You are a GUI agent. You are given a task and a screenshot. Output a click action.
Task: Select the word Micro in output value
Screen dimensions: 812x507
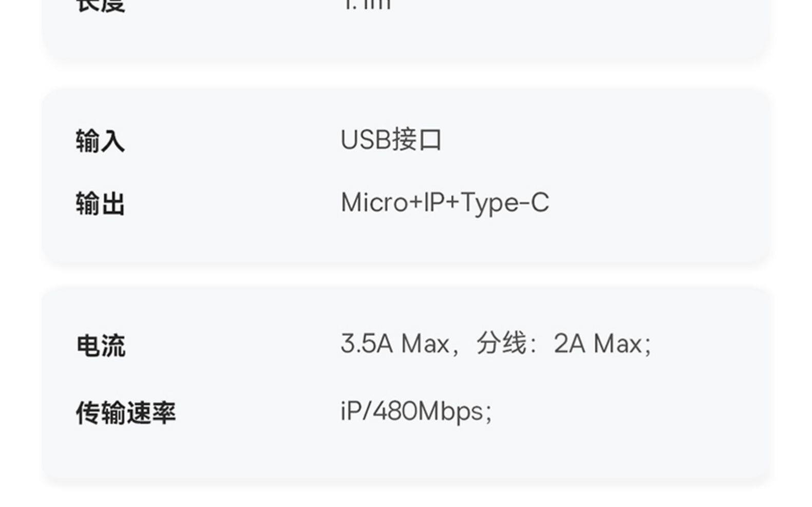point(374,202)
